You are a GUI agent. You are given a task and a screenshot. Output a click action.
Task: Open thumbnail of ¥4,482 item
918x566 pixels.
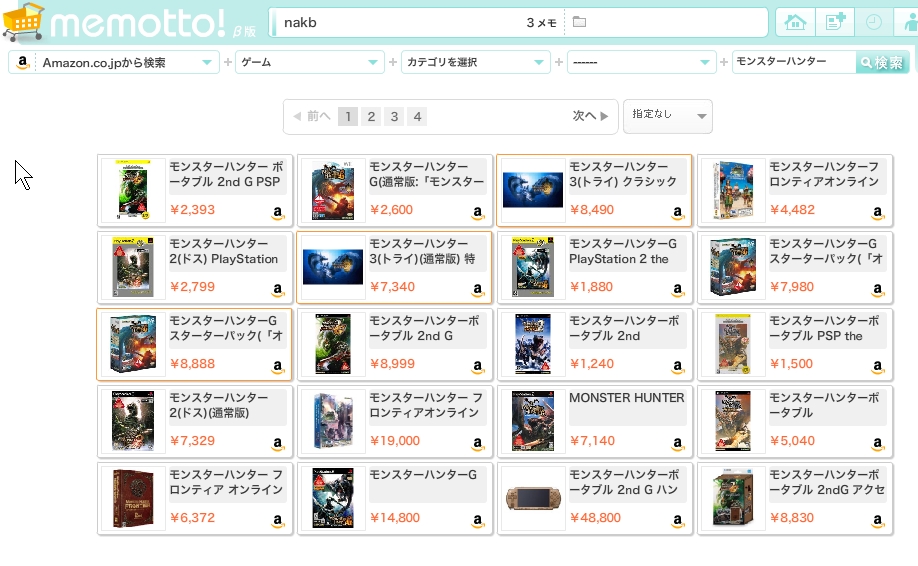tap(733, 190)
